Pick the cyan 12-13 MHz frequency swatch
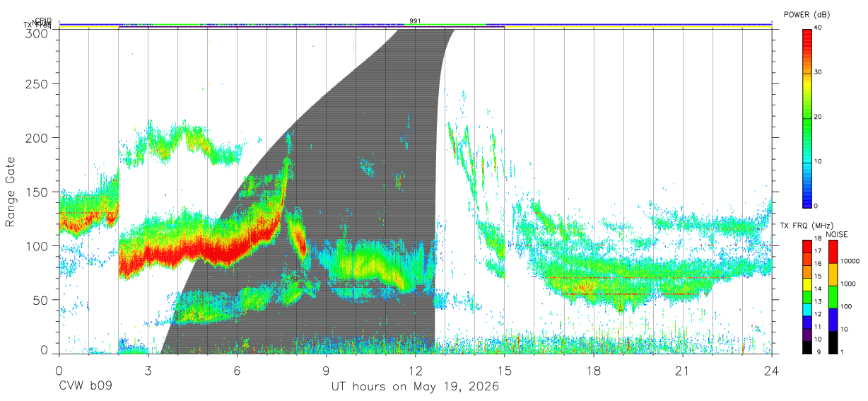 pyautogui.click(x=807, y=308)
